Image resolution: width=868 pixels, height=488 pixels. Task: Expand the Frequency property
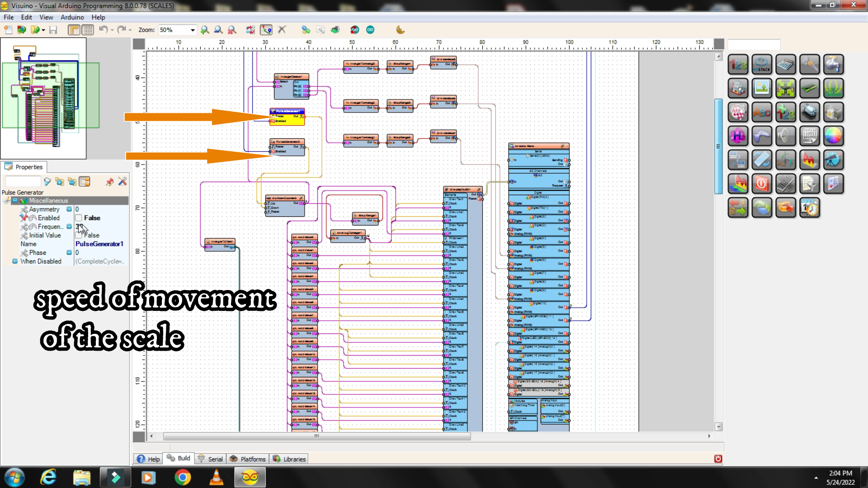(69, 226)
